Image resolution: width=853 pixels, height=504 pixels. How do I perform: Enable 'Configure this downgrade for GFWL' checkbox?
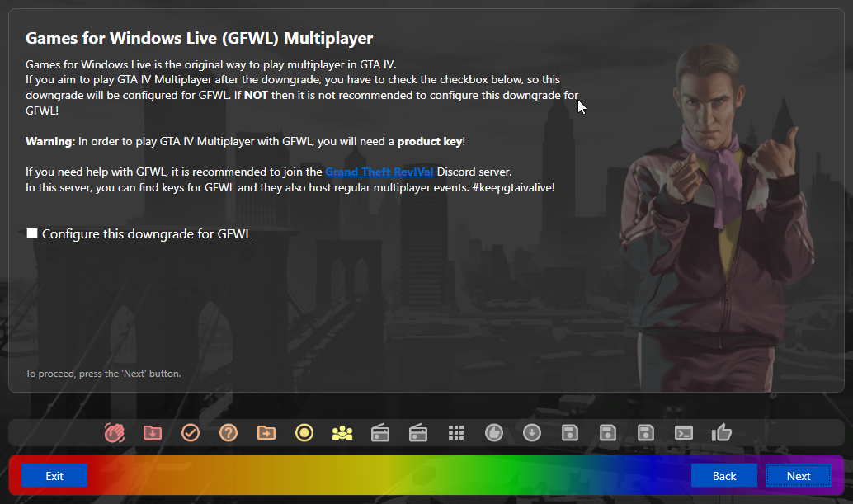click(32, 233)
